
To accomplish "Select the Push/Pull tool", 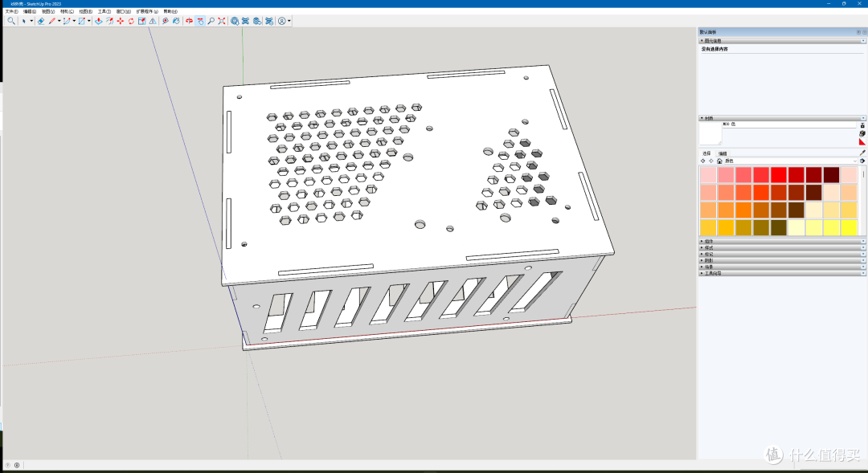I will (98, 21).
